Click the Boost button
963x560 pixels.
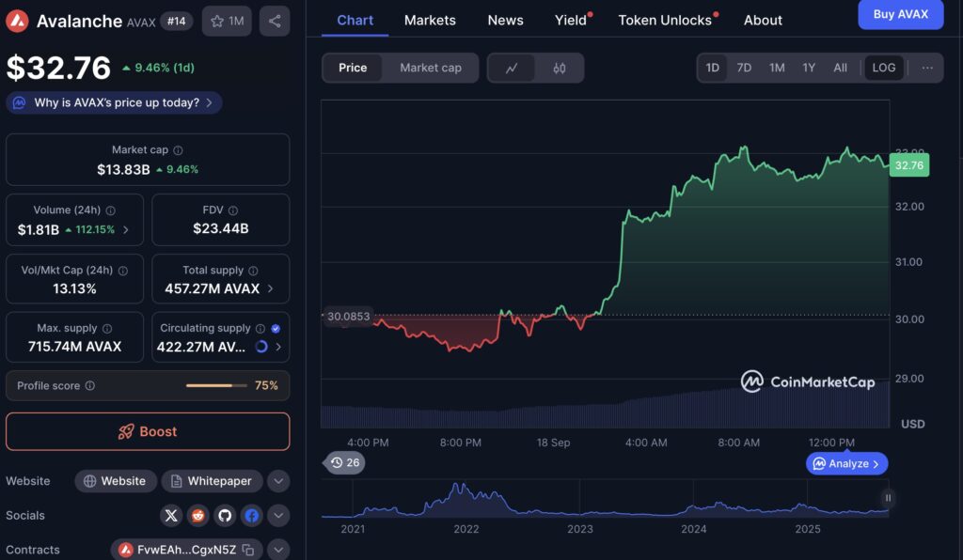tap(148, 431)
